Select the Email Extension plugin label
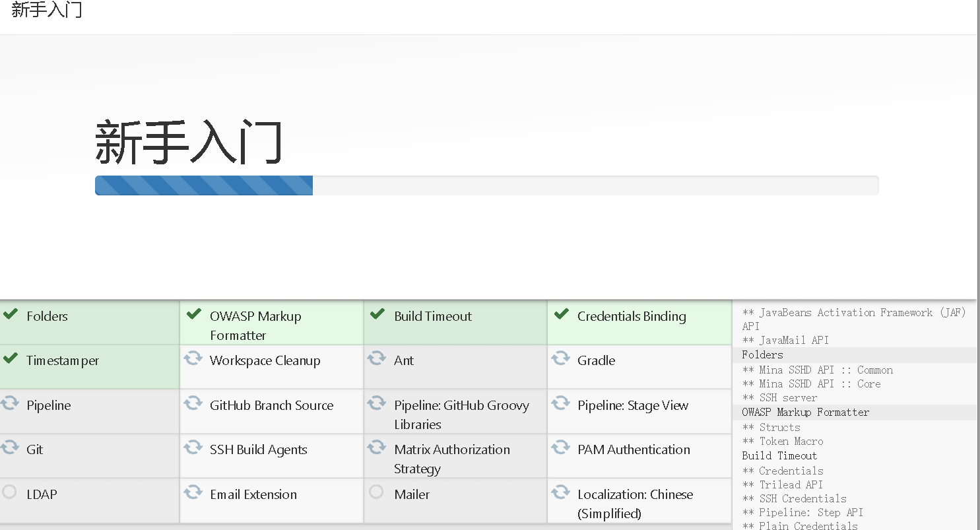The height and width of the screenshot is (530, 980). 253,494
